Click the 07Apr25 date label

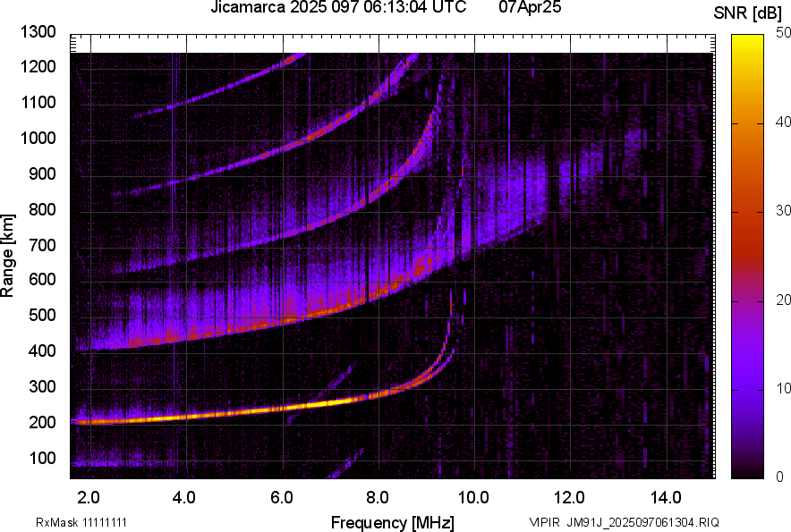530,7
